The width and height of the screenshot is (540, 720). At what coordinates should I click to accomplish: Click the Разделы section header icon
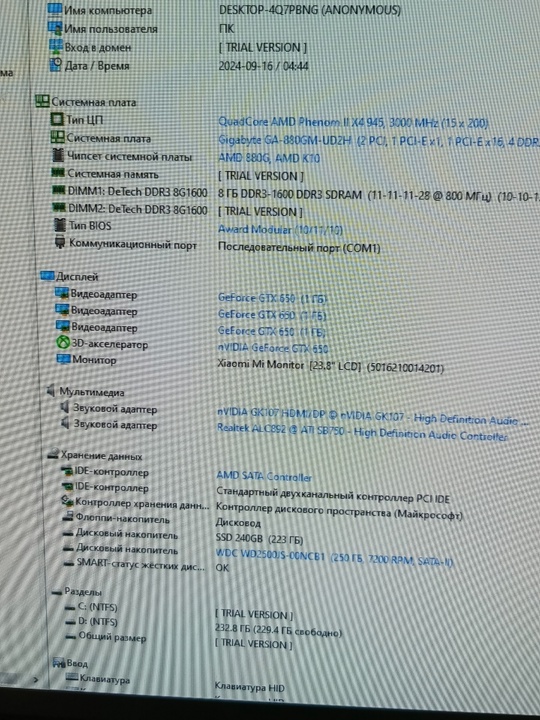tap(57, 592)
